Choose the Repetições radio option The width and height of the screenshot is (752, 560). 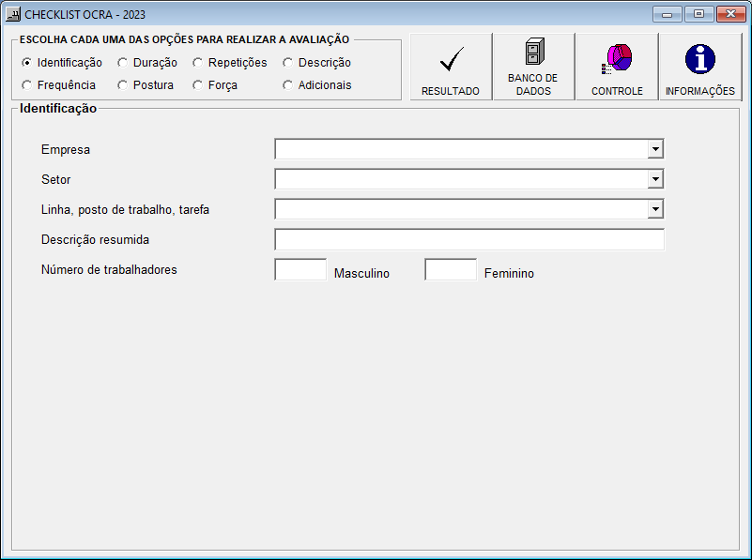click(198, 63)
